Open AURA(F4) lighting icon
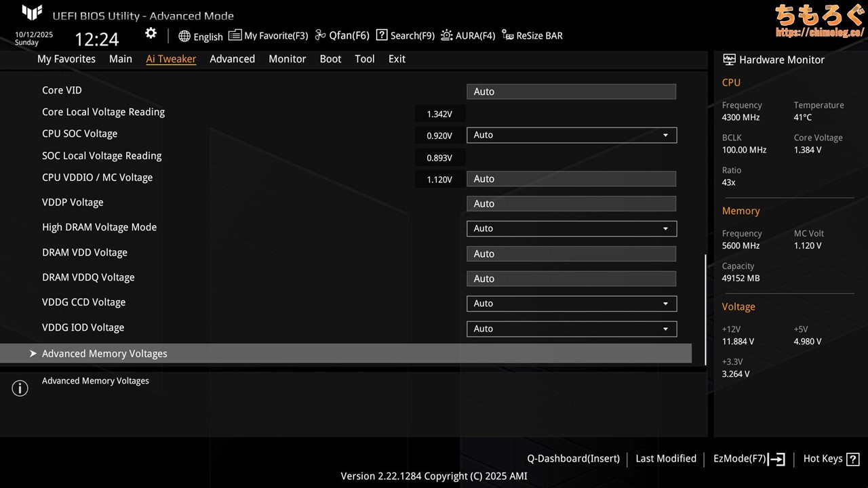Viewport: 868px width, 488px height. point(447,35)
